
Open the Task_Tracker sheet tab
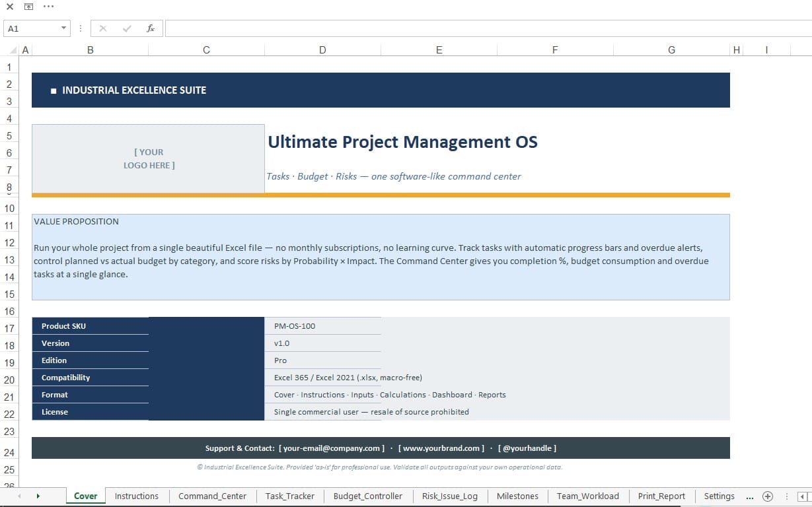click(x=290, y=496)
